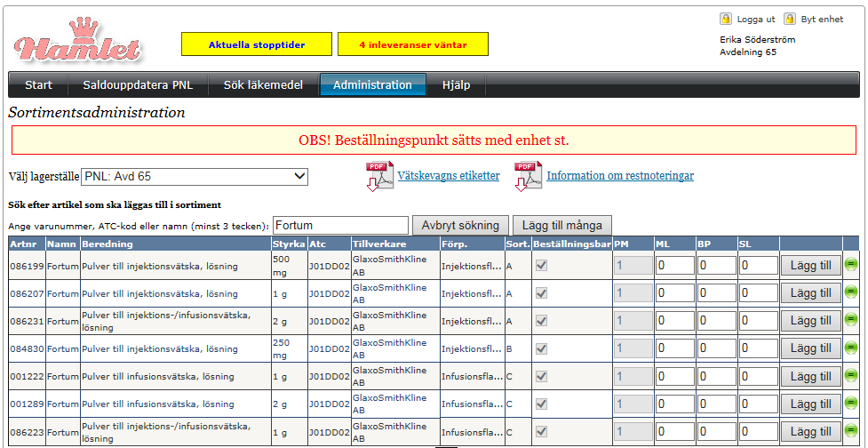
Task: Click Lägg till for article 086231
Action: tap(811, 321)
